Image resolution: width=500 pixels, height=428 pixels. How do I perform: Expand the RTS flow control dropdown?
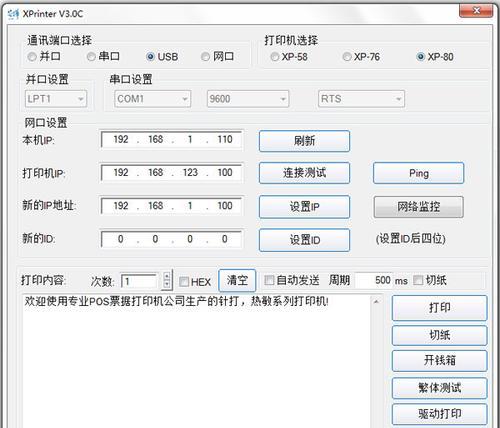tap(361, 99)
